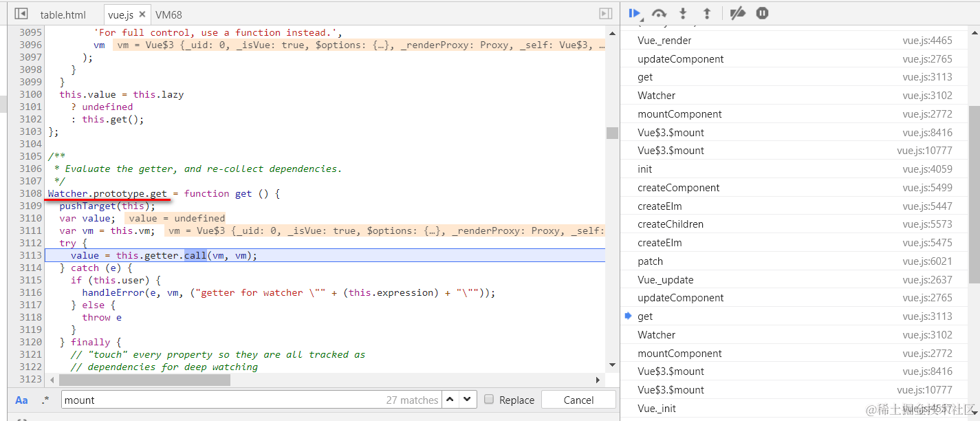
Task: Select the Vue._update call stack frame
Action: click(x=795, y=280)
